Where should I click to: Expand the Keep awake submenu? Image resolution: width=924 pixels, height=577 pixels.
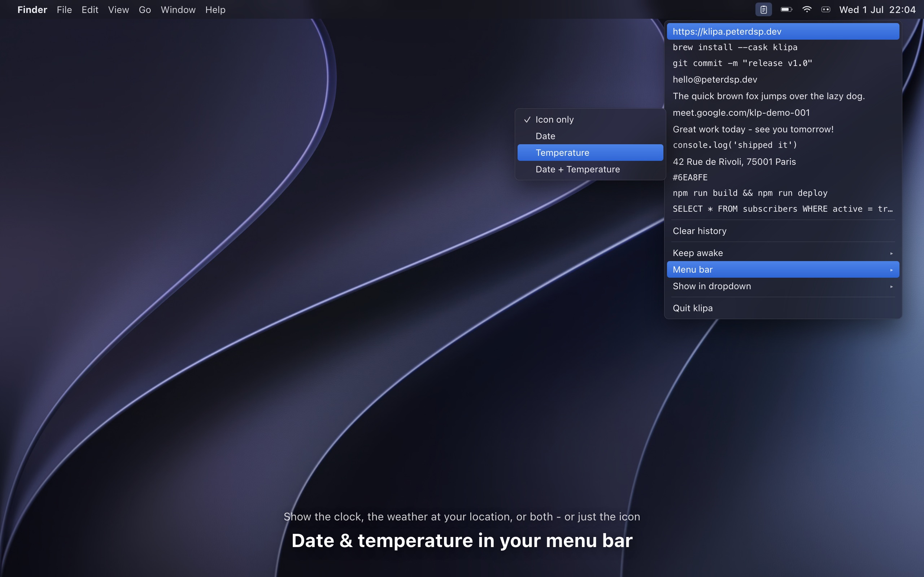(783, 253)
